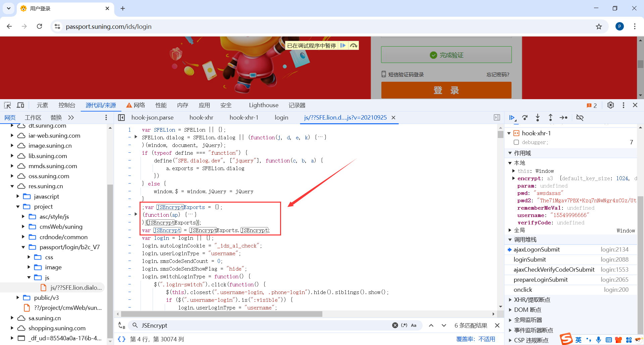Deactivate breakpoints icon

tap(580, 118)
